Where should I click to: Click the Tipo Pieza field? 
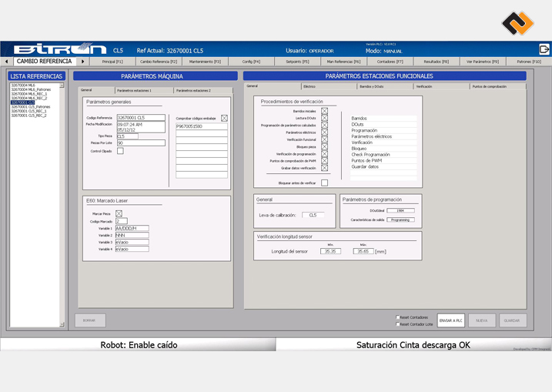[128, 136]
